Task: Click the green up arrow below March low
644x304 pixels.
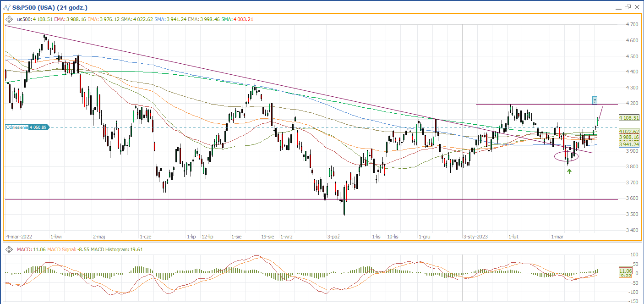Action: coord(569,171)
